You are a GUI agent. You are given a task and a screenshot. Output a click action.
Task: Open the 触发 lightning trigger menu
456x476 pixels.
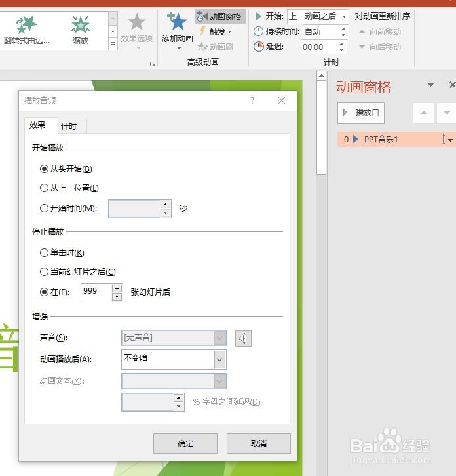tap(216, 31)
